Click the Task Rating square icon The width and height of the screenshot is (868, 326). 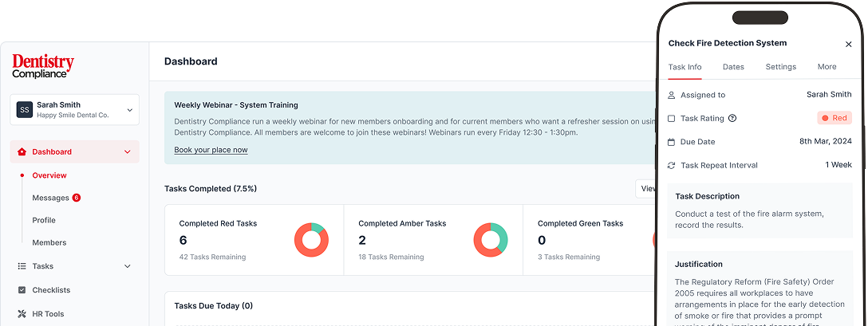coord(672,119)
